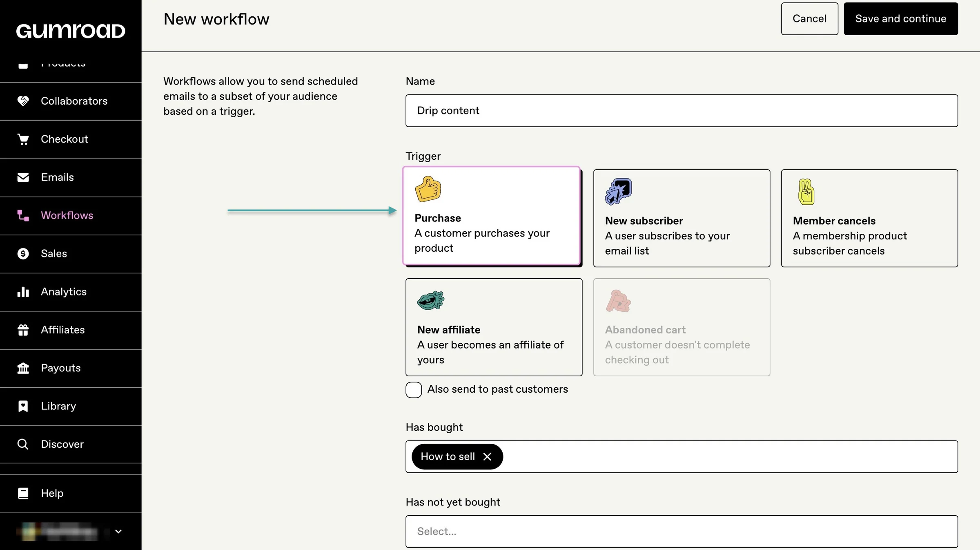The height and width of the screenshot is (550, 980).
Task: Open the Has not yet bought select
Action: click(x=682, y=531)
